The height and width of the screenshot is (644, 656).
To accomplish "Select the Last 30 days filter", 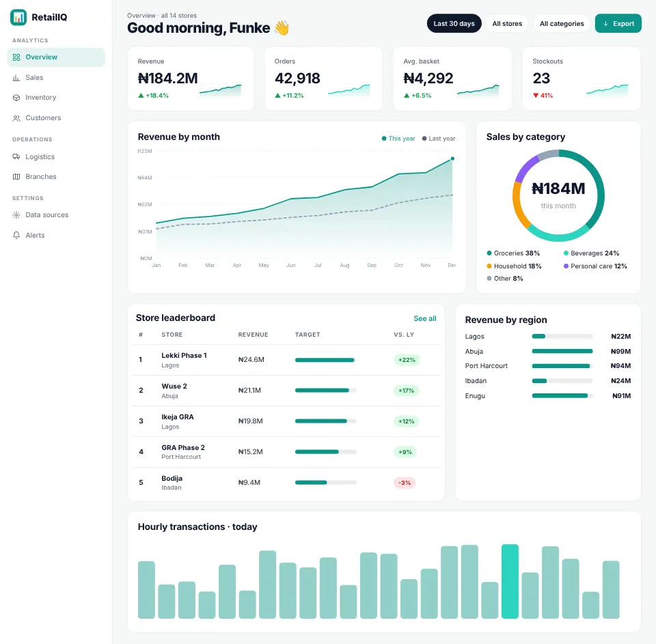I will 454,24.
